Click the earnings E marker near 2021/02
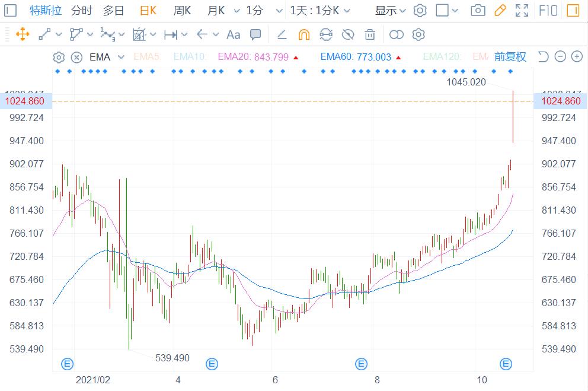This screenshot has height=391, width=588. click(x=68, y=364)
